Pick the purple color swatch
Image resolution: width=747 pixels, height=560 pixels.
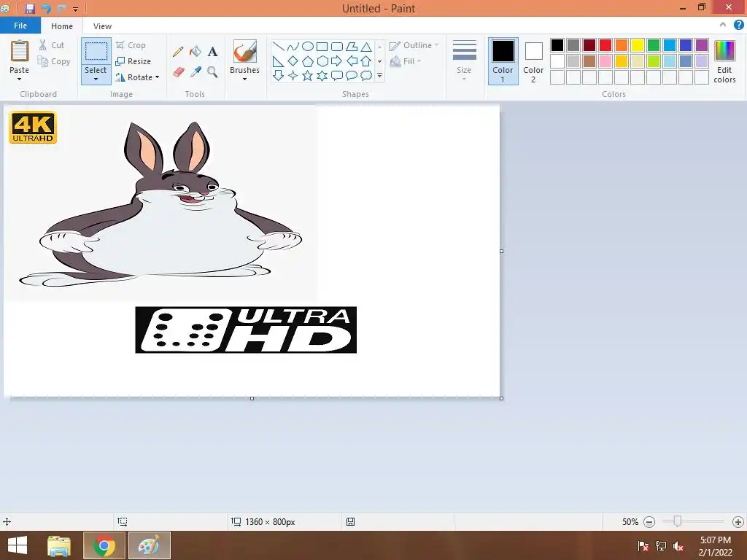(x=702, y=45)
